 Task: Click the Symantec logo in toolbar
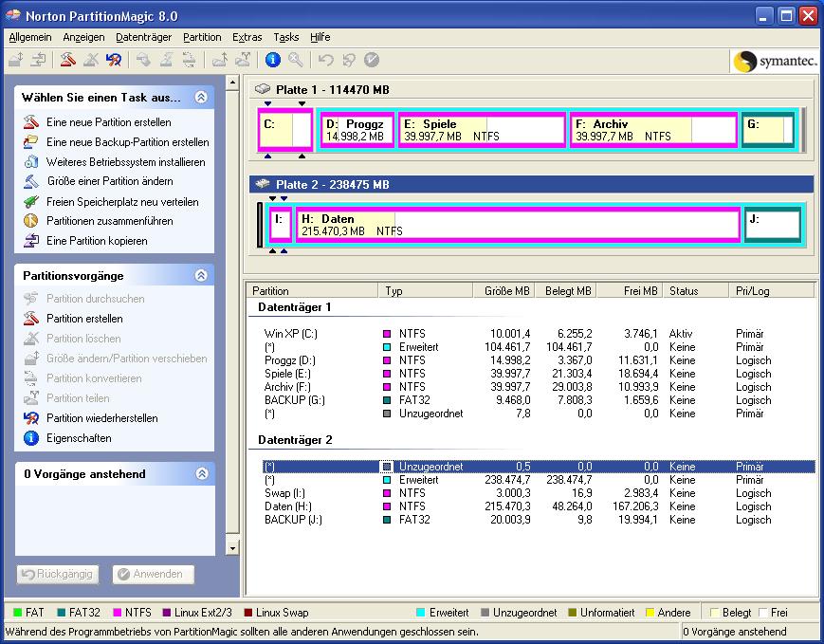click(x=774, y=61)
